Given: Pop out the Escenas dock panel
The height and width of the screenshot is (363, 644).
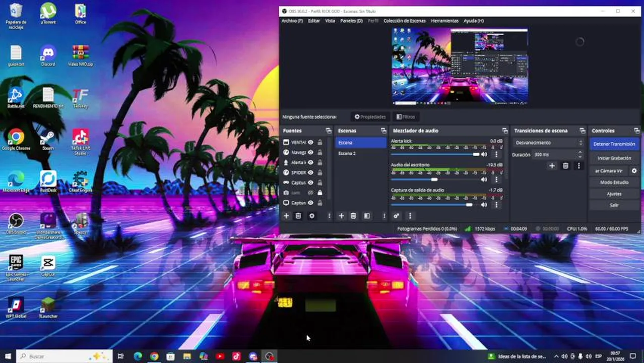Looking at the screenshot, I should tap(383, 131).
